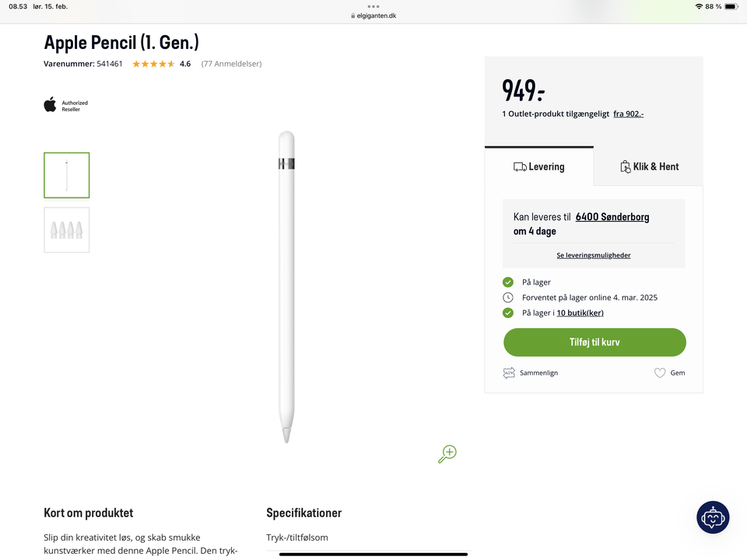Select the pencil tips thumbnail
Image resolution: width=747 pixels, height=560 pixels.
67,229
